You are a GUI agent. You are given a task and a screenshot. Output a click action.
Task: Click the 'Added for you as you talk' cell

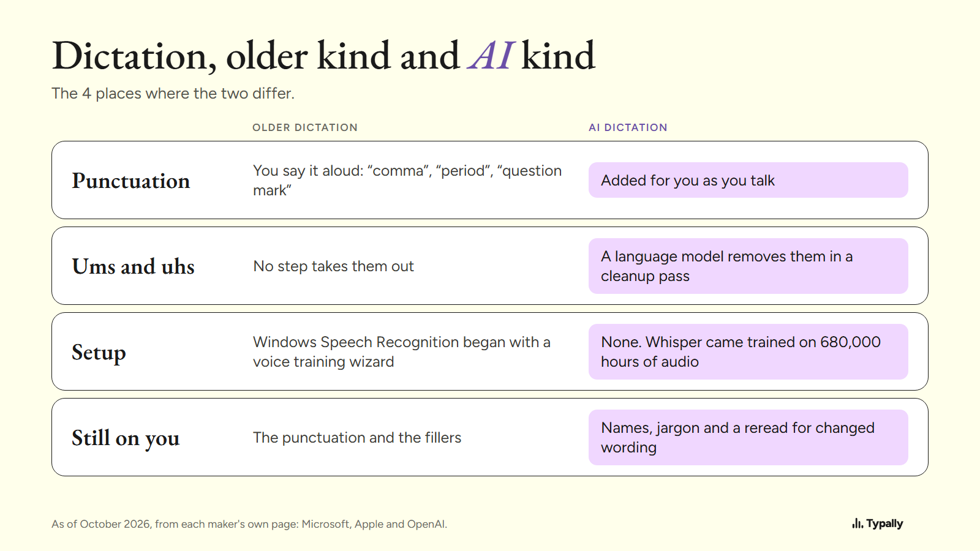(748, 180)
